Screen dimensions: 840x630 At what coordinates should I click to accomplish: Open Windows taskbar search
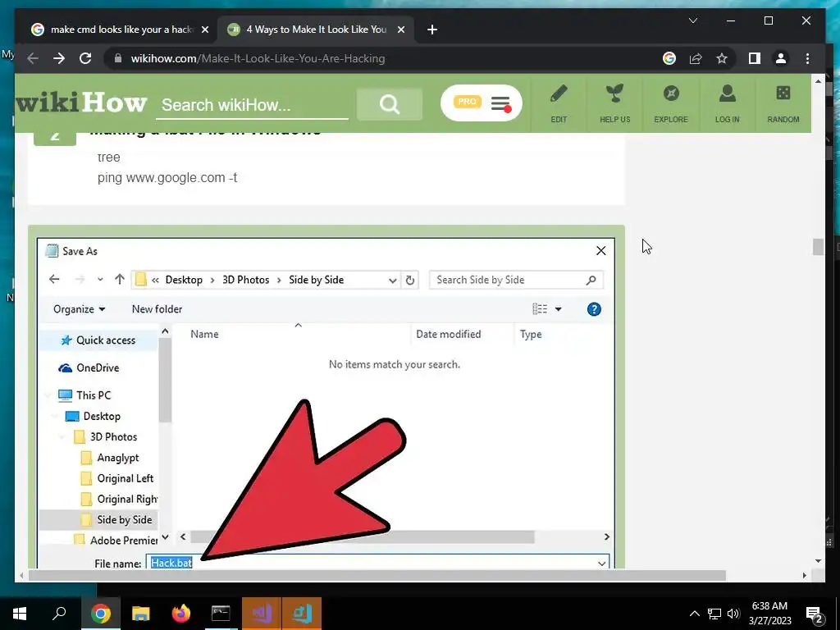coord(59,614)
